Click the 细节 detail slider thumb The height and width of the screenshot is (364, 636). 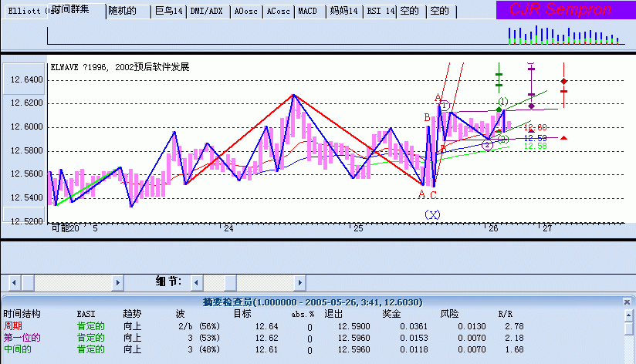230,282
